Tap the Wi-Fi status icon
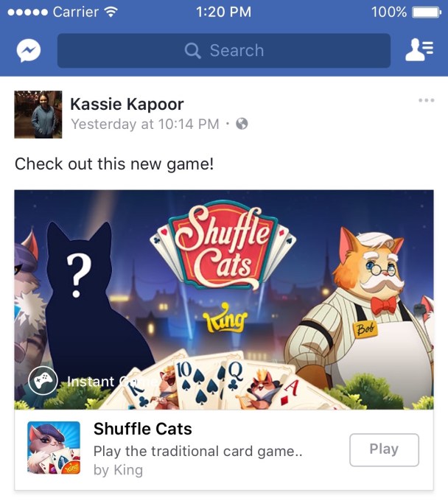The width and height of the screenshot is (448, 501). coord(111,12)
